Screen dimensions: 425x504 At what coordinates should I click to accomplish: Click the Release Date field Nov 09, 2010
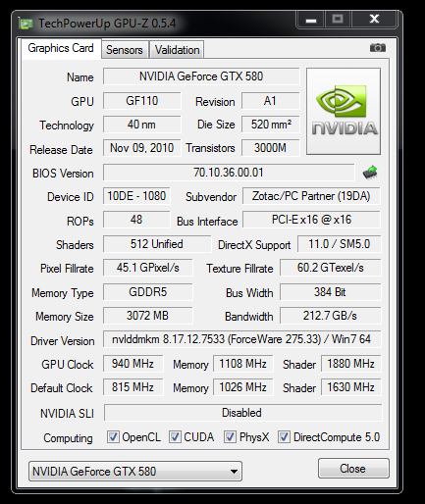[x=142, y=148]
